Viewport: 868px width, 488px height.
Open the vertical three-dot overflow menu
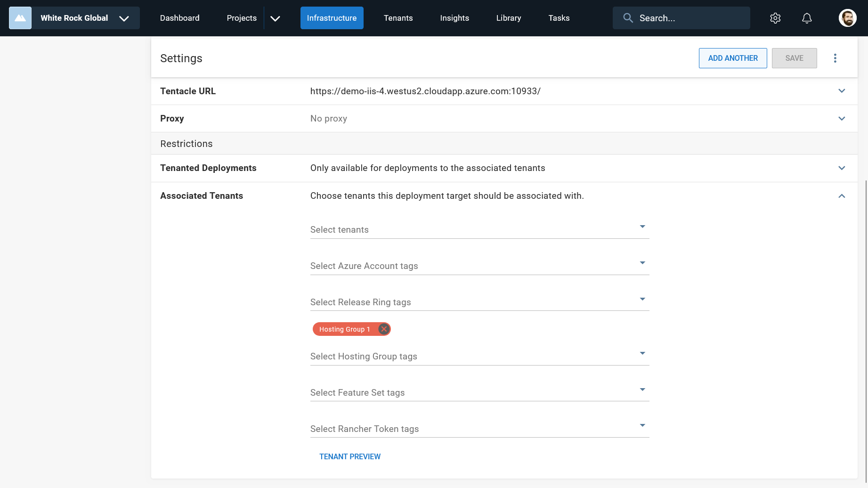pyautogui.click(x=835, y=58)
